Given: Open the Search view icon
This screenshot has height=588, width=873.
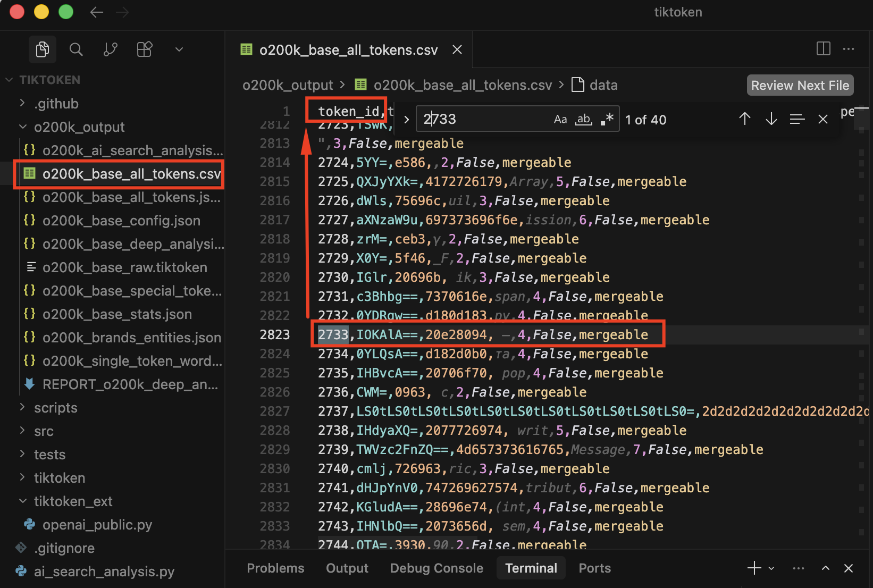Looking at the screenshot, I should click(x=76, y=49).
